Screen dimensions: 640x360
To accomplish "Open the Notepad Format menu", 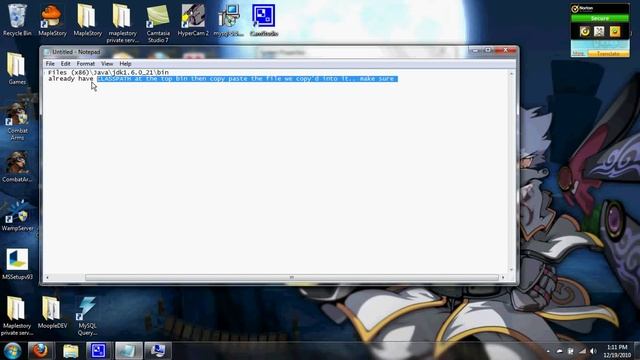I will (x=86, y=64).
